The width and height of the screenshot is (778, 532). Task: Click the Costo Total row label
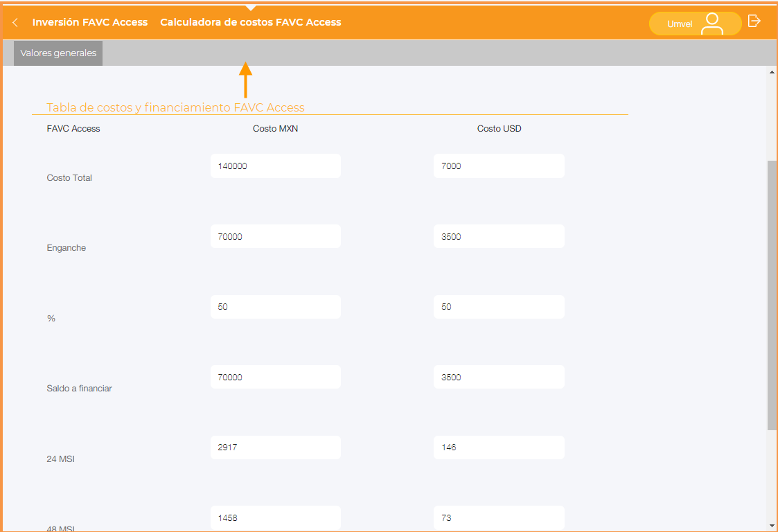coord(69,177)
